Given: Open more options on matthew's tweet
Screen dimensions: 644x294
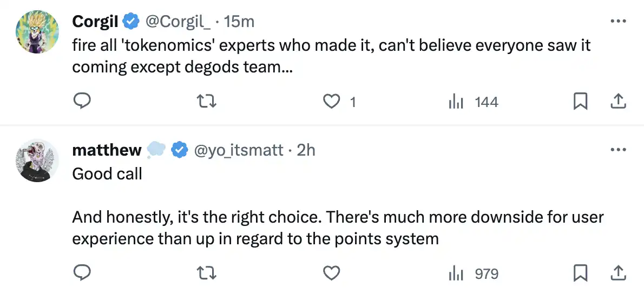Looking at the screenshot, I should (618, 150).
